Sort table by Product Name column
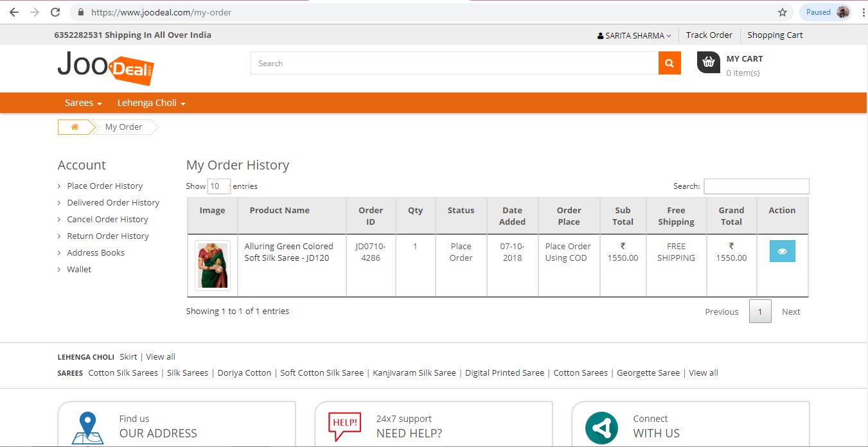 (x=292, y=216)
